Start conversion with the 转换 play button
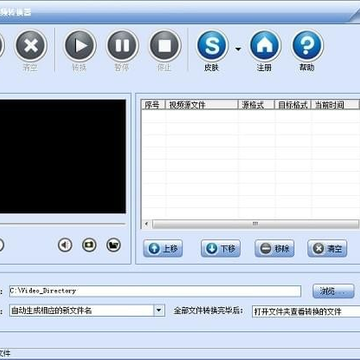This screenshot has width=360, height=360. click(80, 46)
